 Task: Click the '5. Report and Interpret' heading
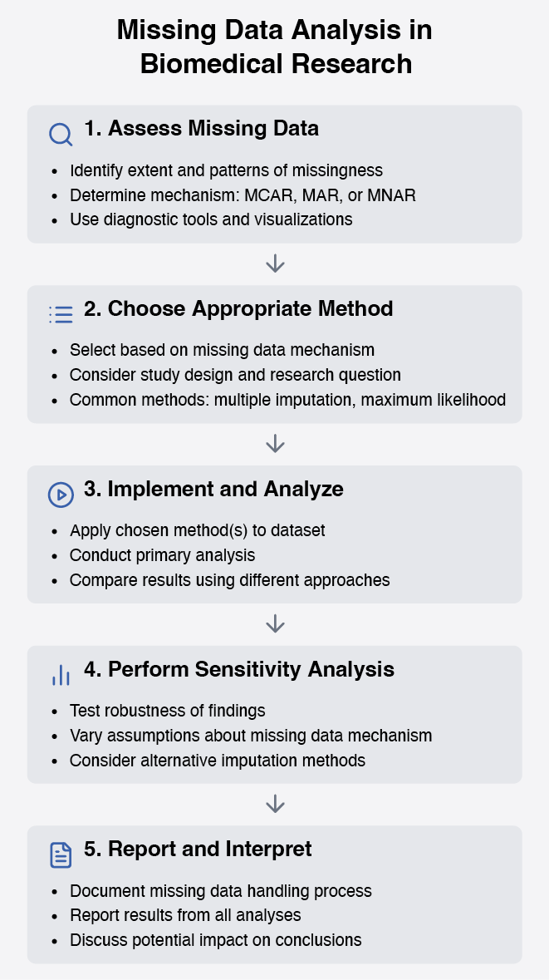click(198, 849)
